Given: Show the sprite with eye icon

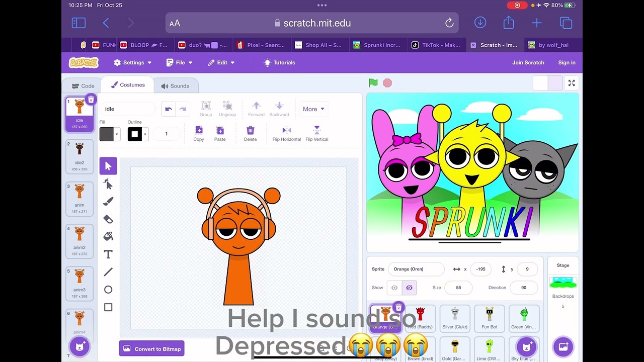Looking at the screenshot, I should coord(394,288).
